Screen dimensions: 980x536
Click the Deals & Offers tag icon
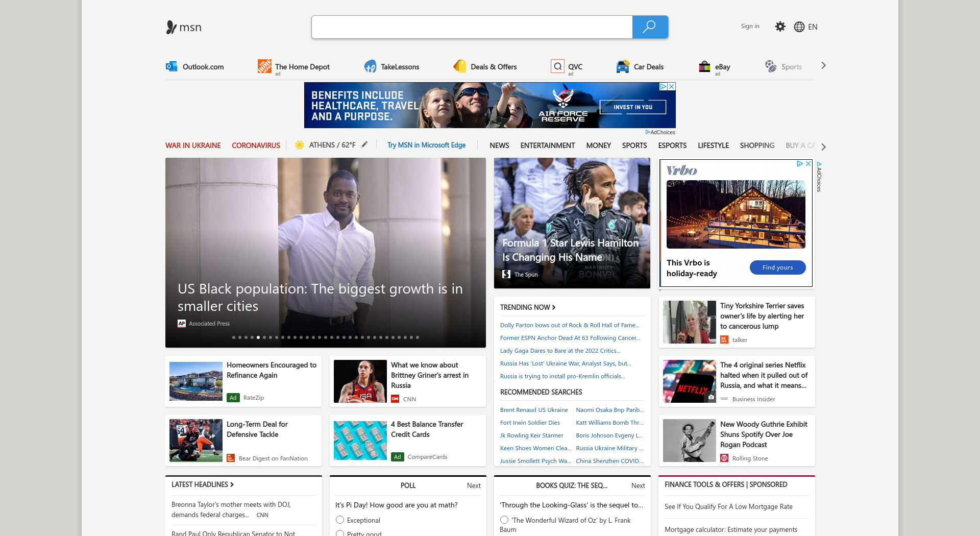click(x=460, y=66)
